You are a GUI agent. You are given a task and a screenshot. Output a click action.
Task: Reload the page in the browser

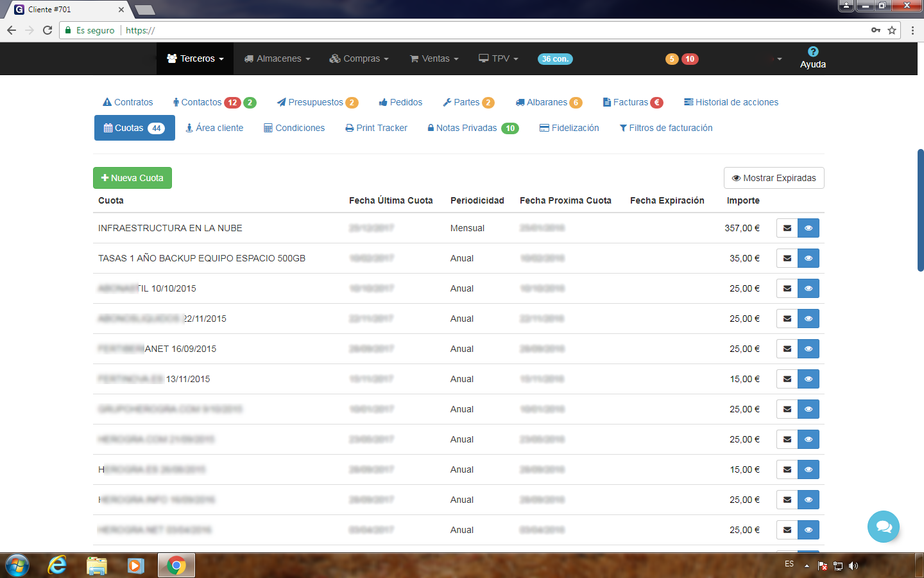pos(47,30)
